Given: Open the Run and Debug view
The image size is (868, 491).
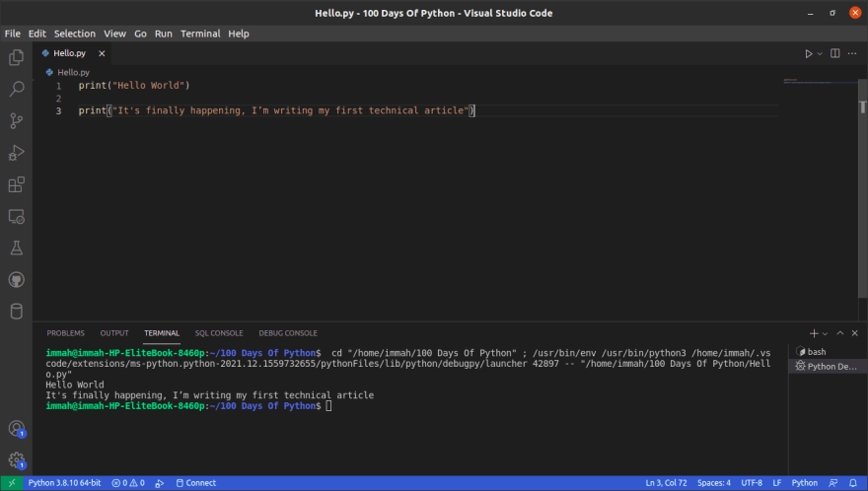Looking at the screenshot, I should point(17,153).
